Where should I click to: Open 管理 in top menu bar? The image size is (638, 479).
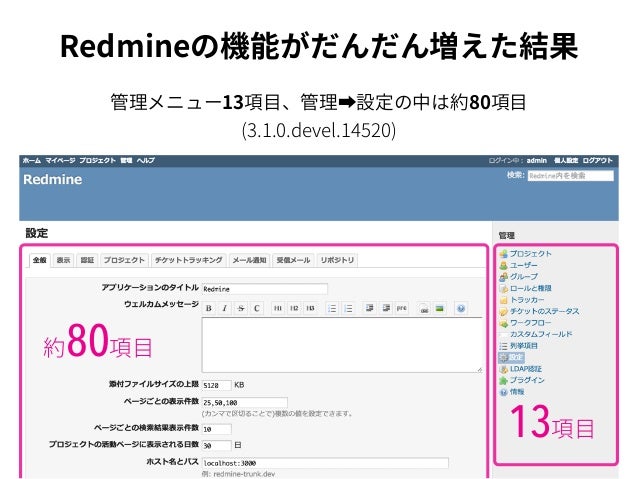click(x=126, y=160)
